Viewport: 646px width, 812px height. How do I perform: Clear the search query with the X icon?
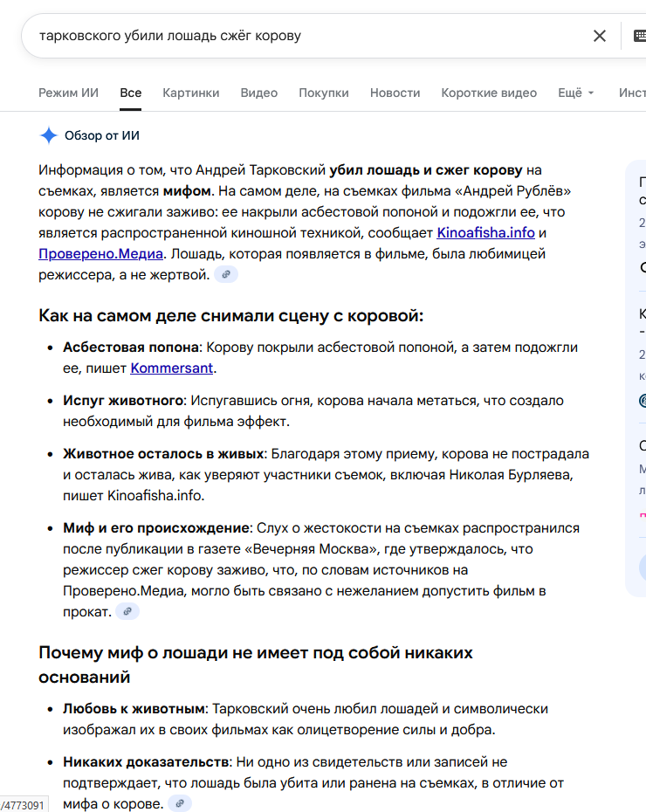[x=600, y=36]
